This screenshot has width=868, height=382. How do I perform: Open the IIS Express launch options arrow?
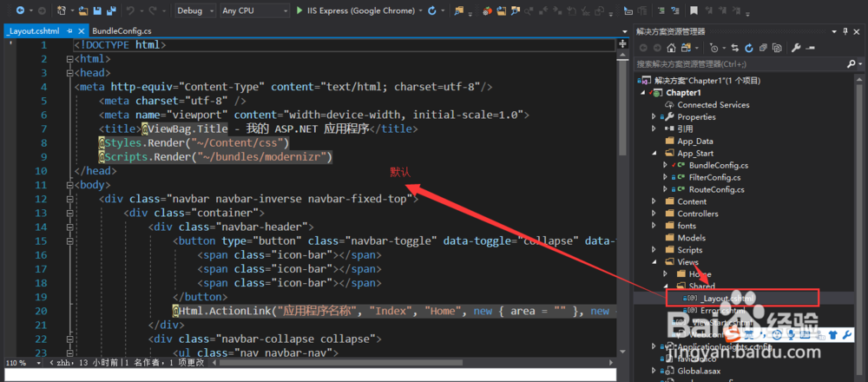click(x=421, y=10)
